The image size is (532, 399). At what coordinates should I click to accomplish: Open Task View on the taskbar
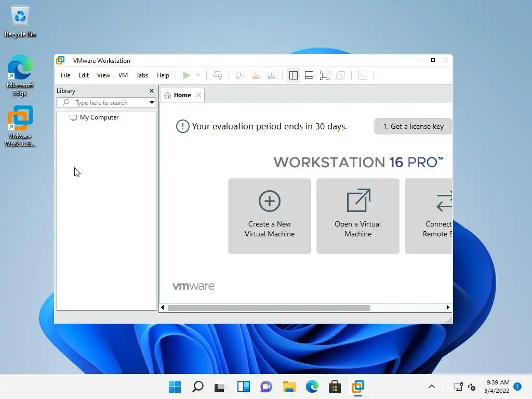[x=220, y=387]
